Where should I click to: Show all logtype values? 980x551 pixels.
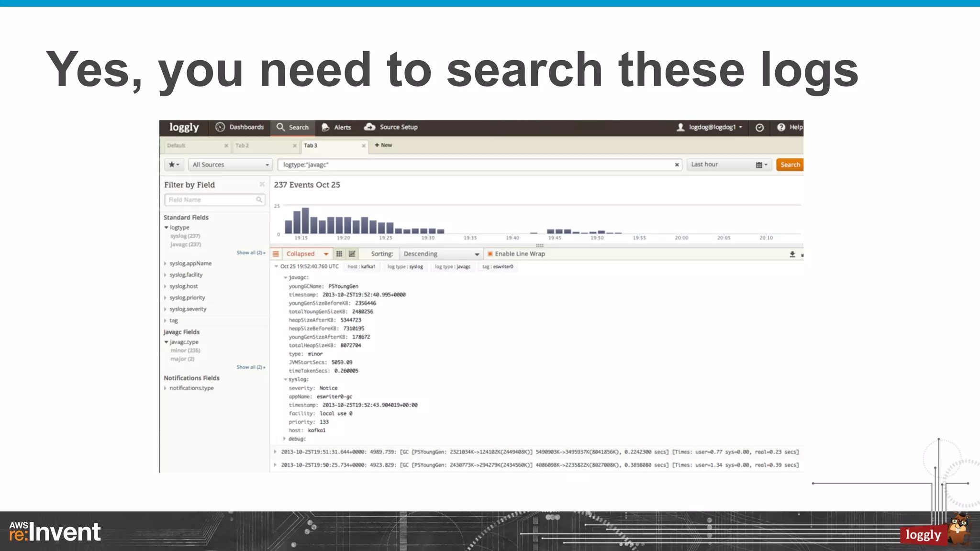click(251, 253)
